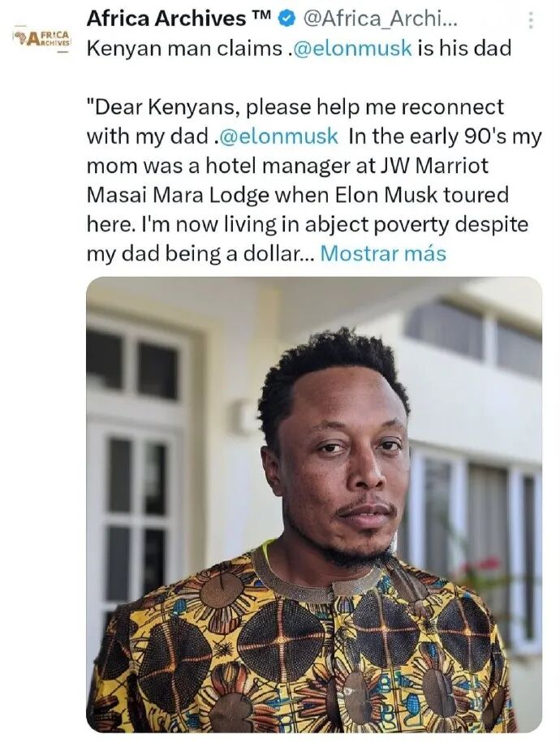Open the @Africa_Archi... handle profile
560x743 pixels.
click(x=380, y=19)
